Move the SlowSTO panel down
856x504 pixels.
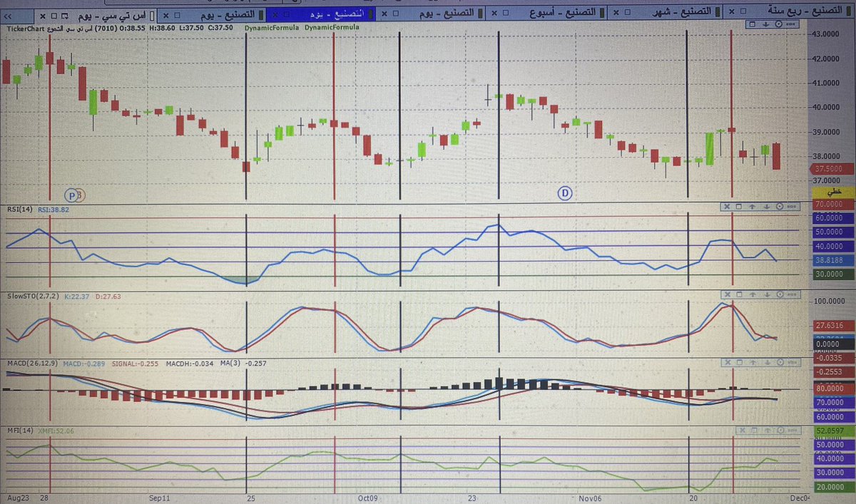point(767,294)
